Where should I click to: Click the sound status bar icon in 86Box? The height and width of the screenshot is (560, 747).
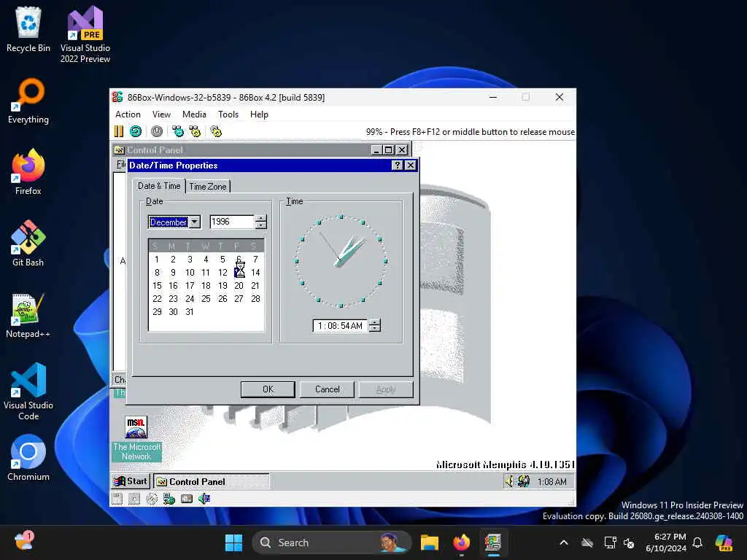[x=204, y=499]
